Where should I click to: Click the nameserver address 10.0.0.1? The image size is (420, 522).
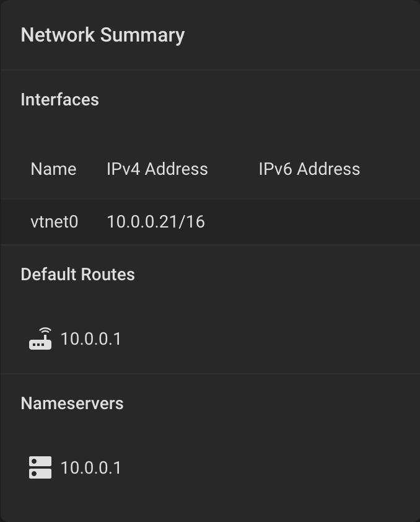tap(90, 467)
